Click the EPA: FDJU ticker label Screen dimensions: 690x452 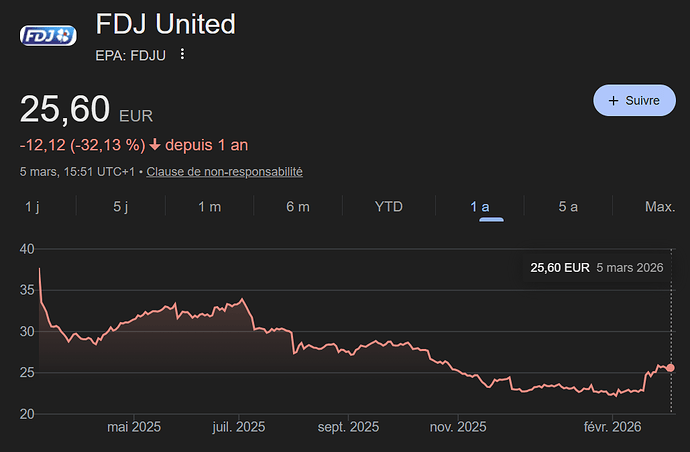click(131, 54)
